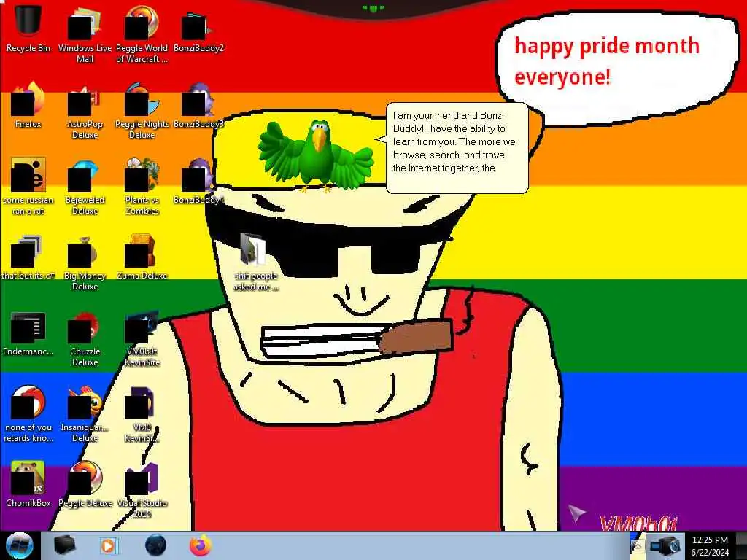Click the green Bonzi parrot character
This screenshot has height=560, width=747.
pyautogui.click(x=315, y=155)
